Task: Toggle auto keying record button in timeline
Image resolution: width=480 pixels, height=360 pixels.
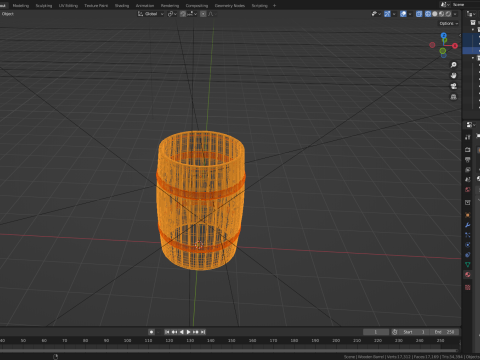Action: click(x=151, y=332)
